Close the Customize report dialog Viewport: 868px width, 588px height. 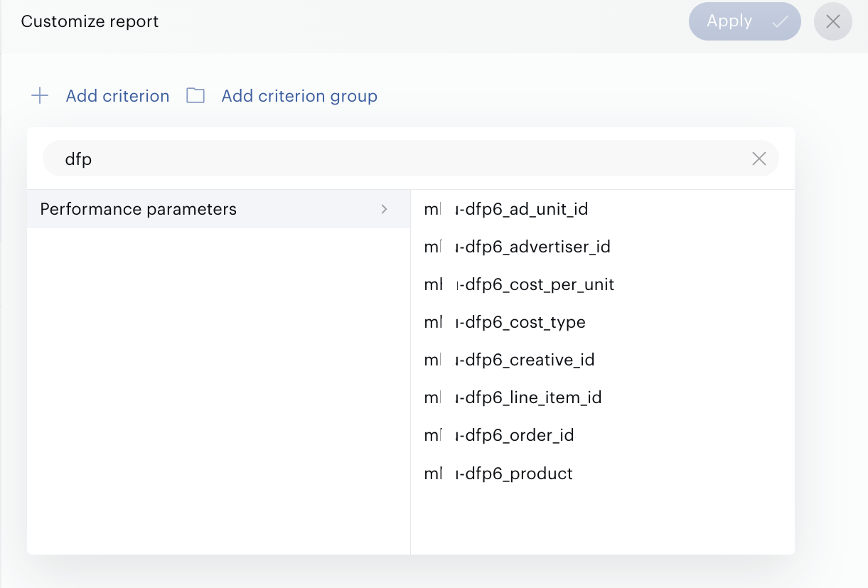pyautogui.click(x=833, y=21)
